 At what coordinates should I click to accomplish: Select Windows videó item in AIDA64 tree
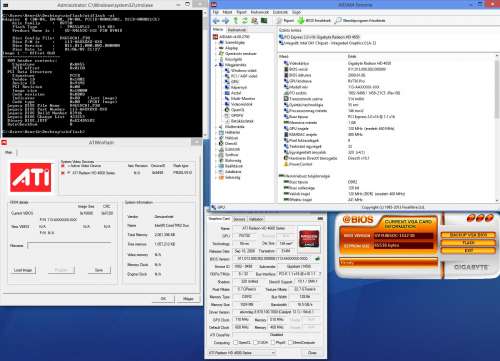point(241,71)
